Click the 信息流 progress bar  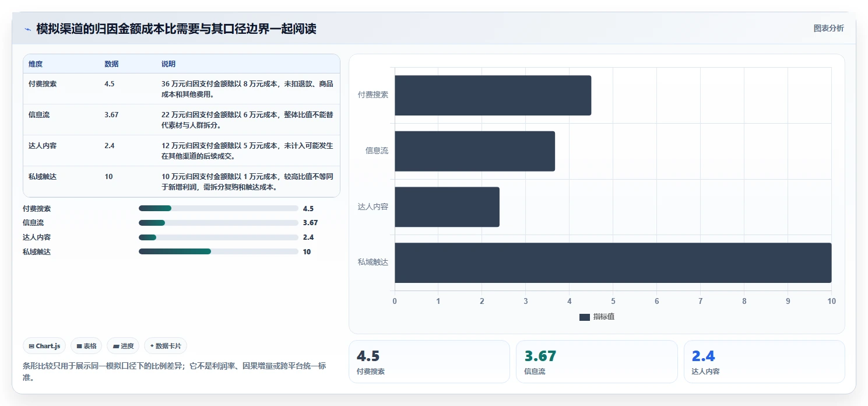click(219, 223)
